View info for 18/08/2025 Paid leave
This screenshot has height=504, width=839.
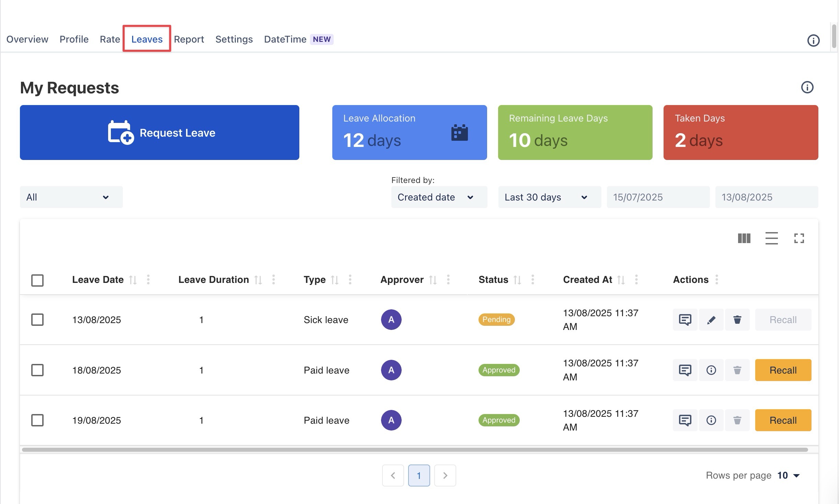711,370
